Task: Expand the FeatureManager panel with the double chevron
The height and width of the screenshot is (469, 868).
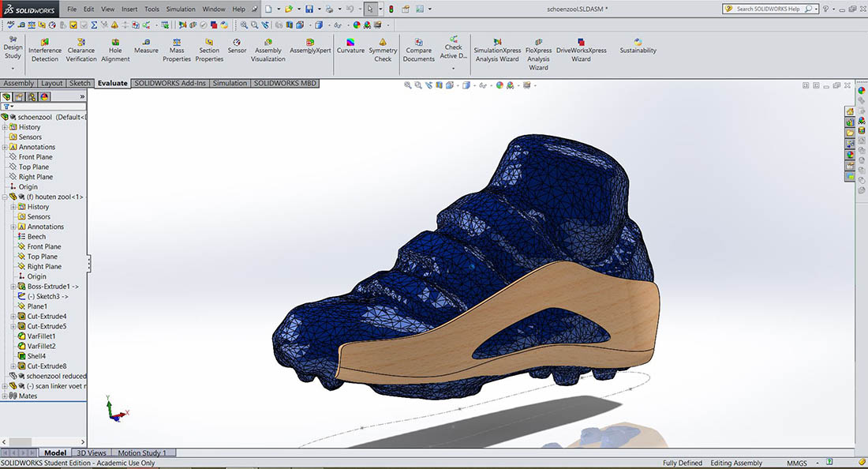Action: pos(83,96)
